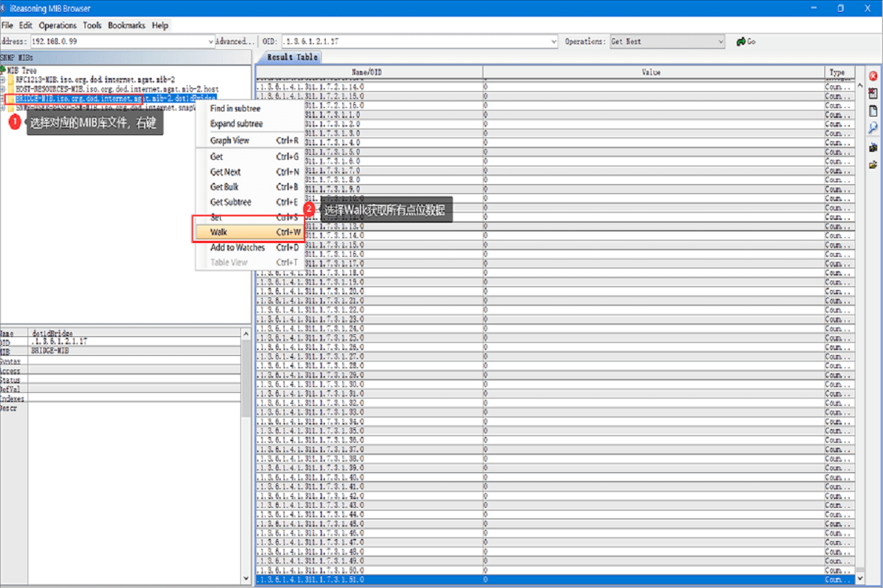
Task: Choose Walk from the context menu
Action: [x=219, y=232]
